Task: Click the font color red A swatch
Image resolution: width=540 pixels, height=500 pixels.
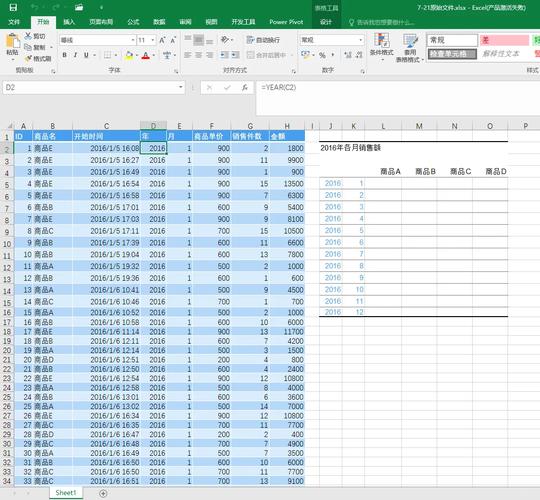Action: (146, 55)
